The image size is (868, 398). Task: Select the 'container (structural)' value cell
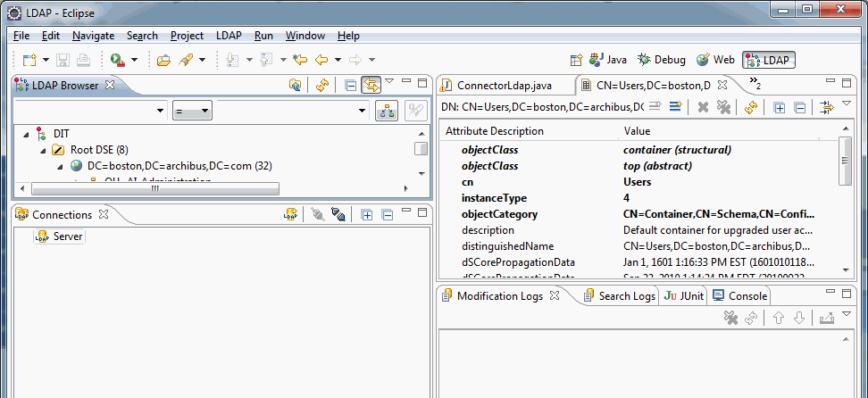[x=677, y=149]
